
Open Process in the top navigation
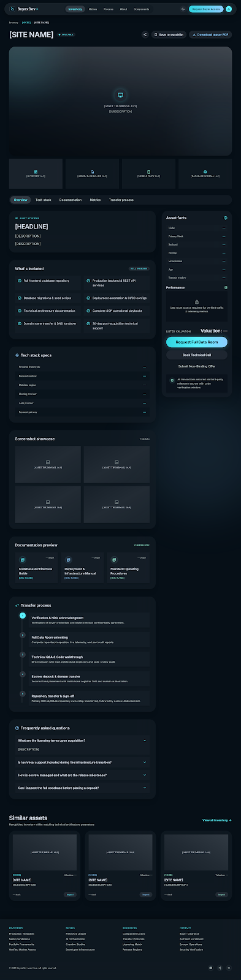(x=109, y=9)
